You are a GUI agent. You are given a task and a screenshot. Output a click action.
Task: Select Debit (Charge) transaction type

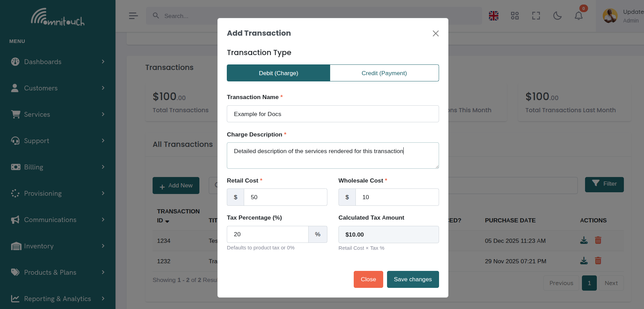pos(278,73)
